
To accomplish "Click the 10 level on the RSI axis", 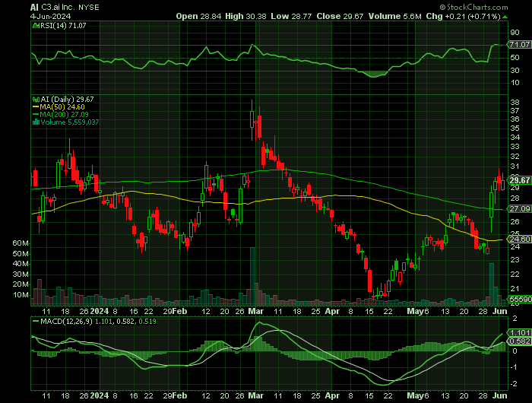I will (x=515, y=83).
